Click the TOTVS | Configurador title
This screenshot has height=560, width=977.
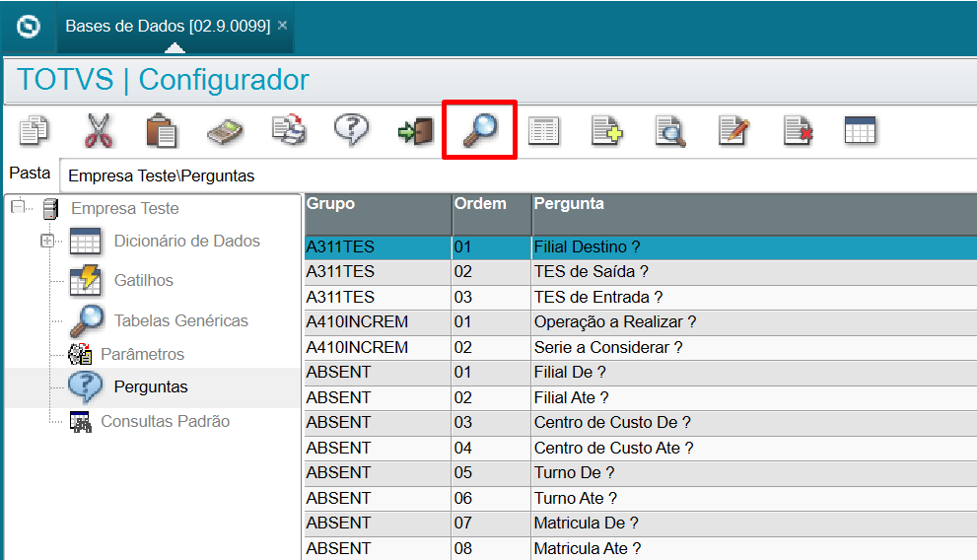coord(163,80)
